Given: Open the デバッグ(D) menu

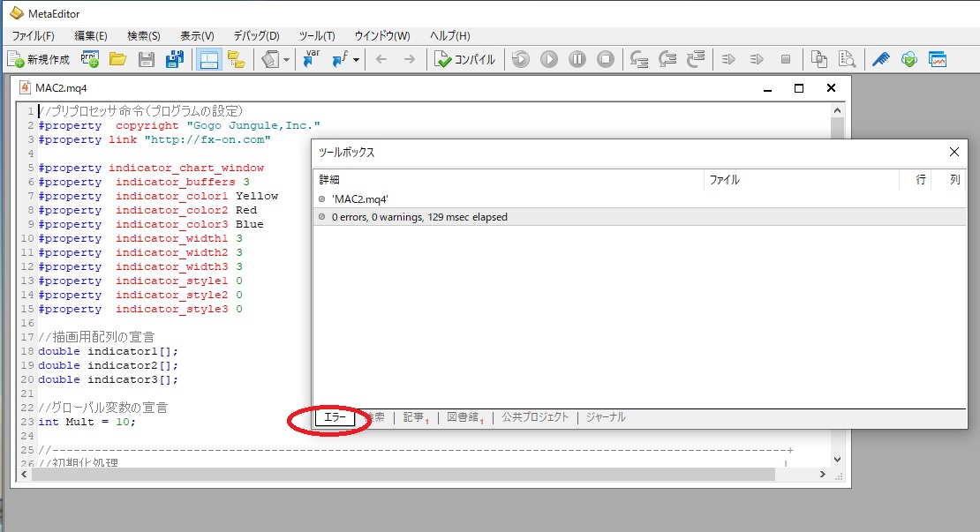Looking at the screenshot, I should pyautogui.click(x=256, y=36).
